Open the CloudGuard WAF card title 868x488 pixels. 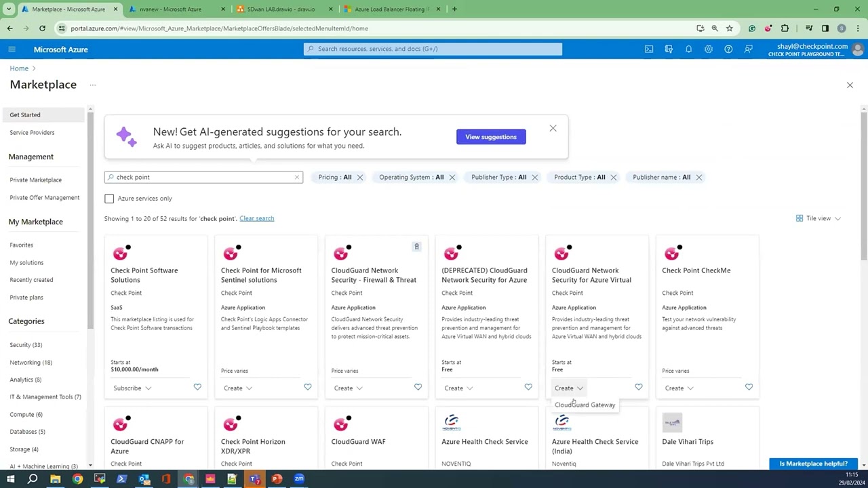358,441
